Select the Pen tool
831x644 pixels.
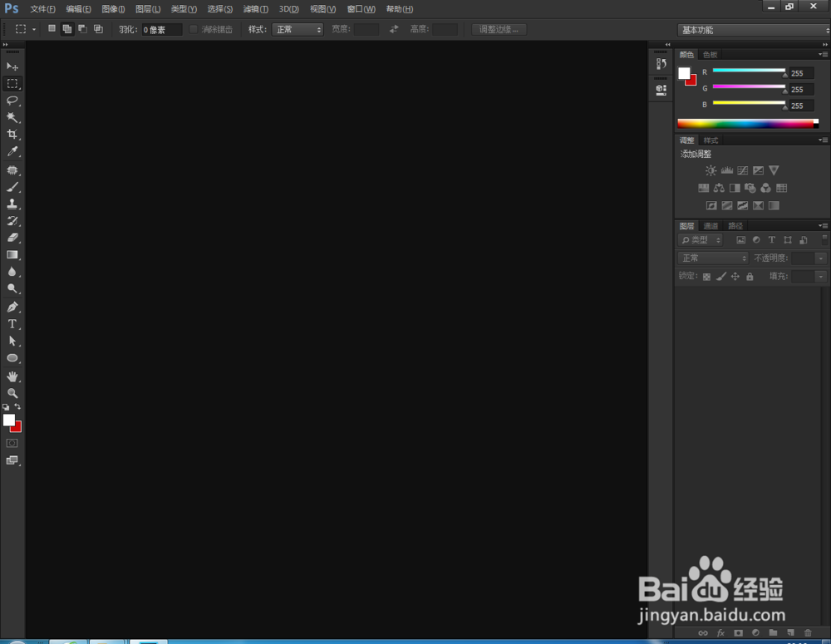point(12,307)
